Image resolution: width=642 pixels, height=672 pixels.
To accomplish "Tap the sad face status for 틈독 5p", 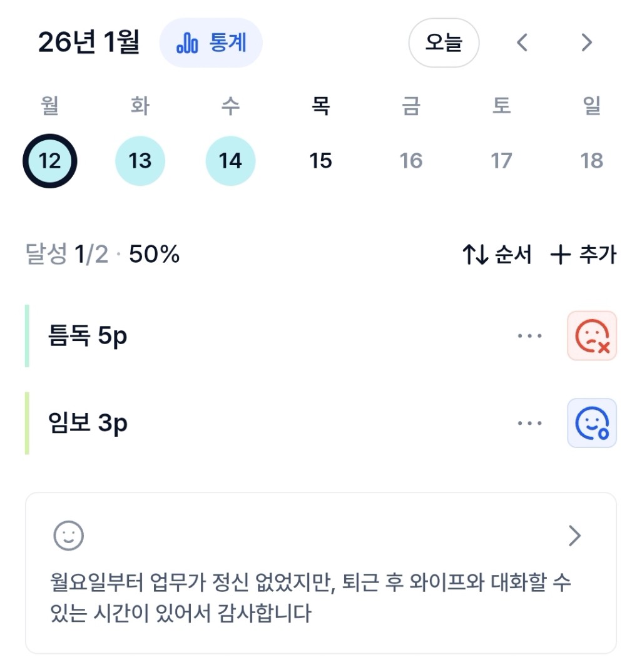I will click(x=591, y=336).
